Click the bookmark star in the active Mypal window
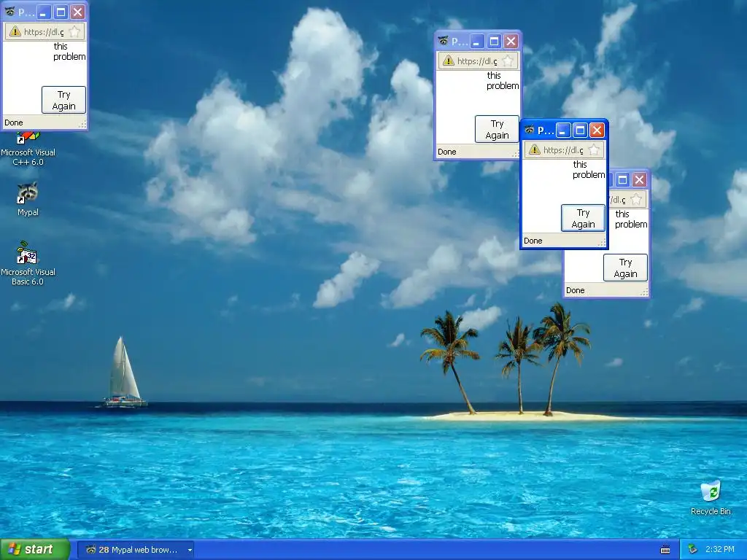 (x=594, y=150)
